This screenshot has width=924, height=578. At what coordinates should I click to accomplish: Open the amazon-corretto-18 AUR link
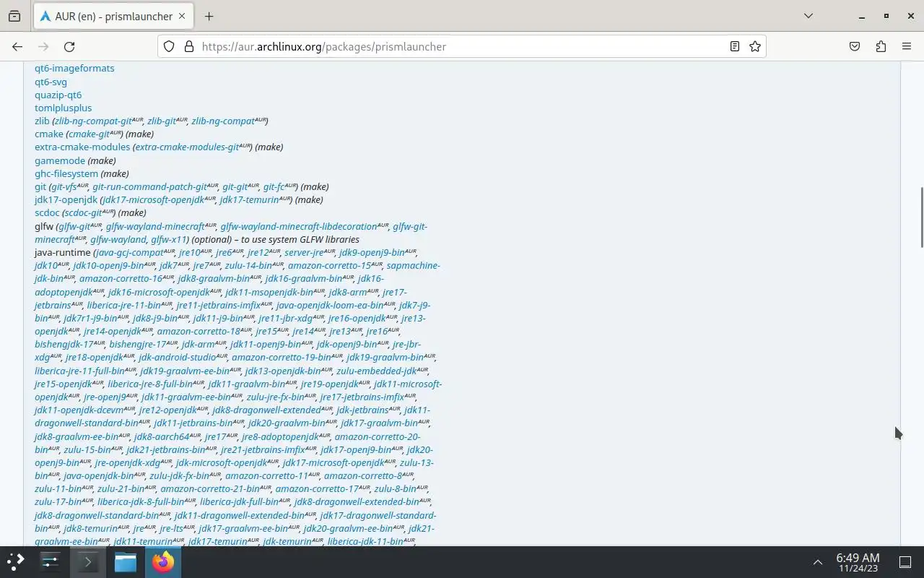point(199,331)
